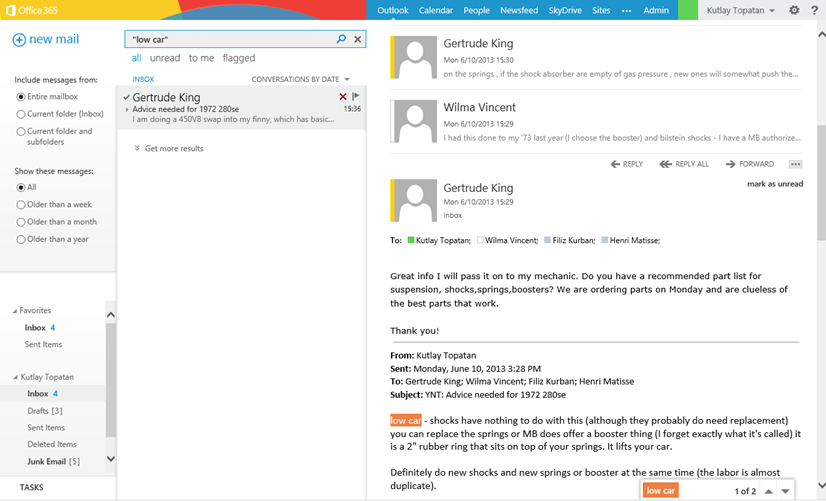Run search with magnifier icon
The width and height of the screenshot is (826, 501).
[341, 39]
